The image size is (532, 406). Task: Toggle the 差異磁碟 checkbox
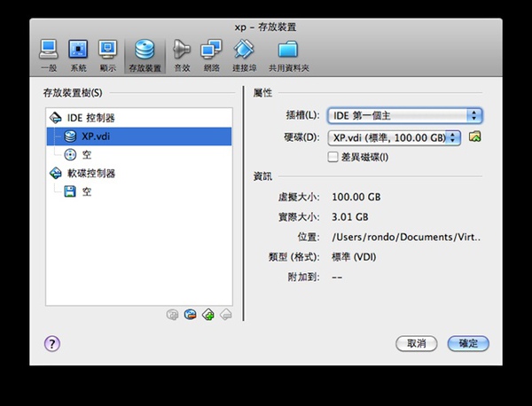click(332, 157)
